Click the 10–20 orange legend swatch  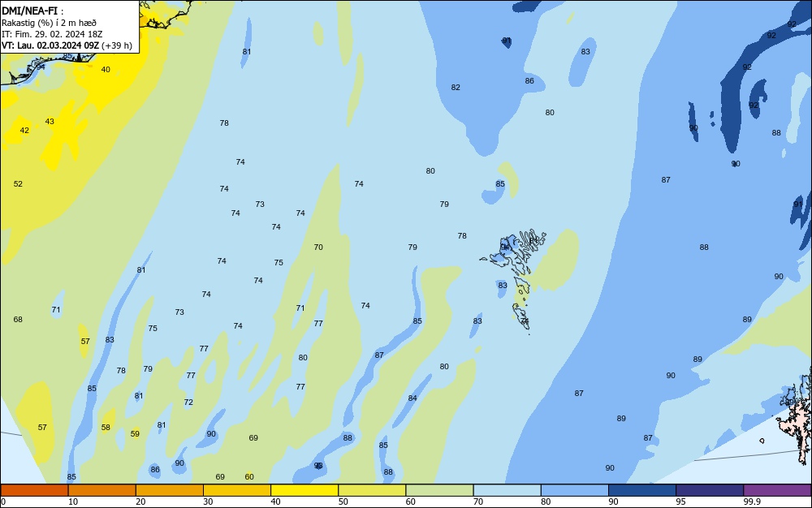pyautogui.click(x=102, y=490)
